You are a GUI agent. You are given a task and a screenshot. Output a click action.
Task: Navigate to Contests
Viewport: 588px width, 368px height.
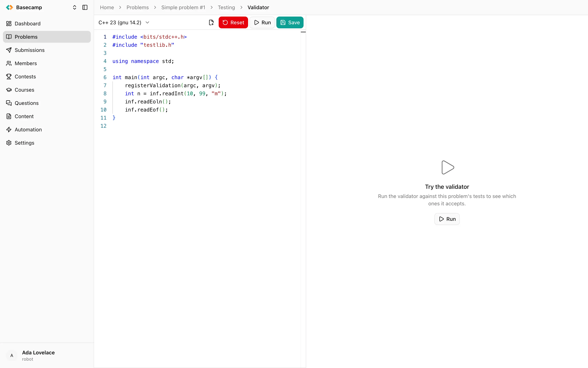(47, 77)
